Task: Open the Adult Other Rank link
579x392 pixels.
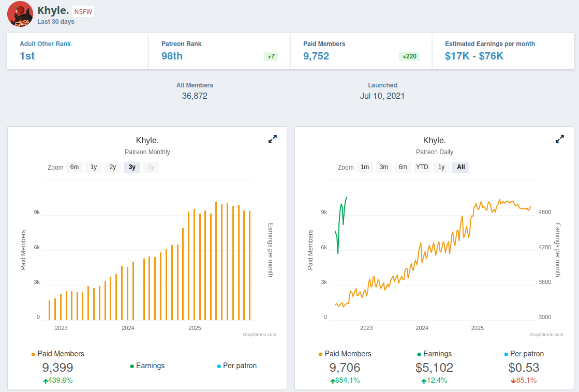Action: 45,44
